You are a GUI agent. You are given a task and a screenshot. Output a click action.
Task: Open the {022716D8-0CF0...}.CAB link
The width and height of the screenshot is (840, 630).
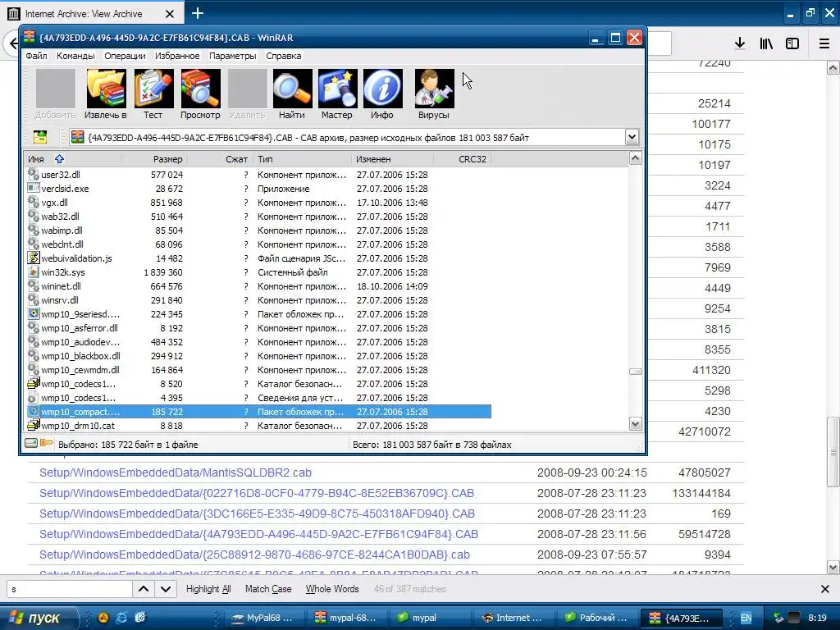(257, 493)
